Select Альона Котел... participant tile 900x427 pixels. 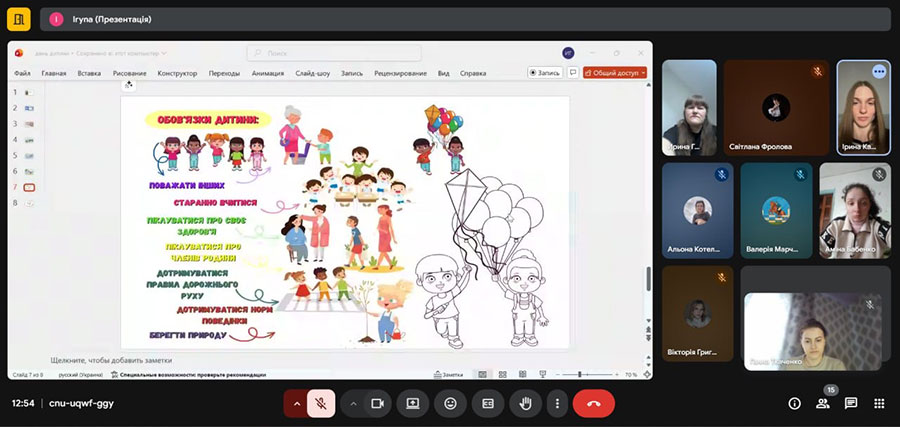coord(697,211)
